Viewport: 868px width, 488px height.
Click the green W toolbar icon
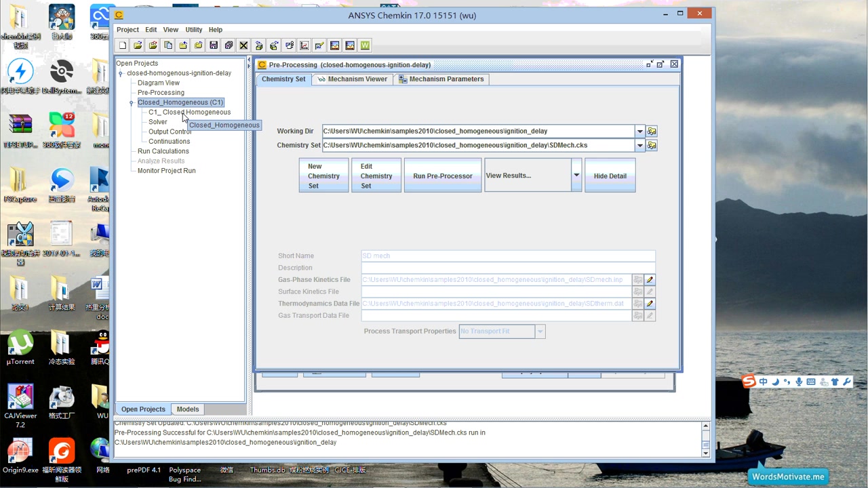365,45
